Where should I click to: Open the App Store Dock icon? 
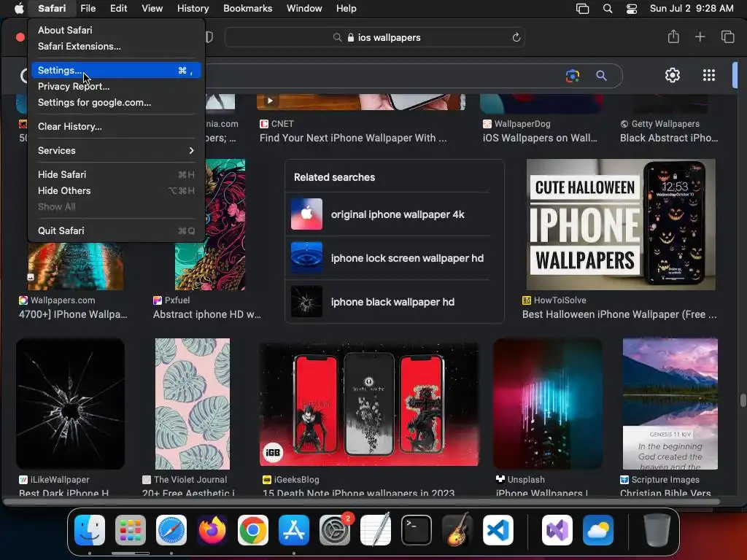(294, 530)
